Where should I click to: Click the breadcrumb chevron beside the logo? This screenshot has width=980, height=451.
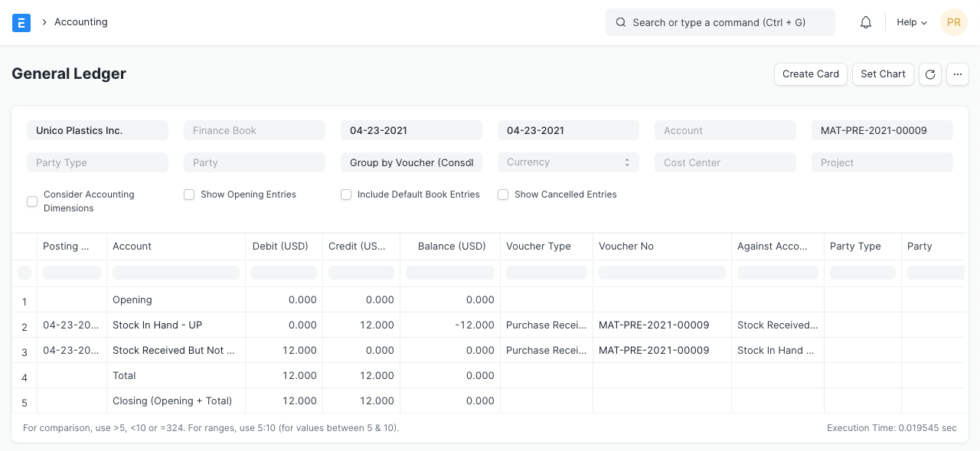(44, 22)
